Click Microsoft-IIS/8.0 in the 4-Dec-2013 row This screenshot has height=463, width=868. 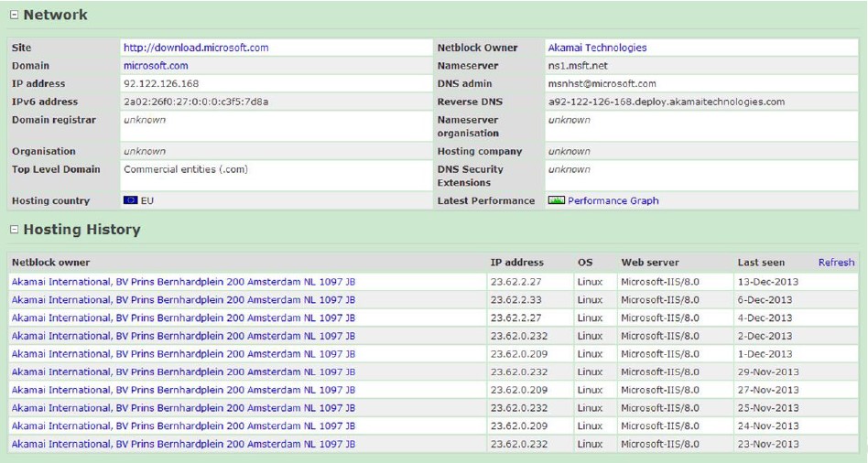click(660, 318)
